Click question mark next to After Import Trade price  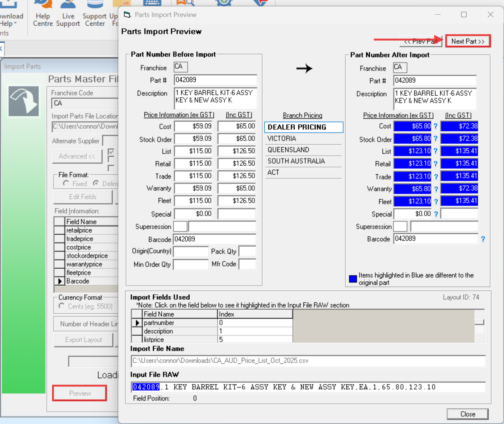(436, 177)
